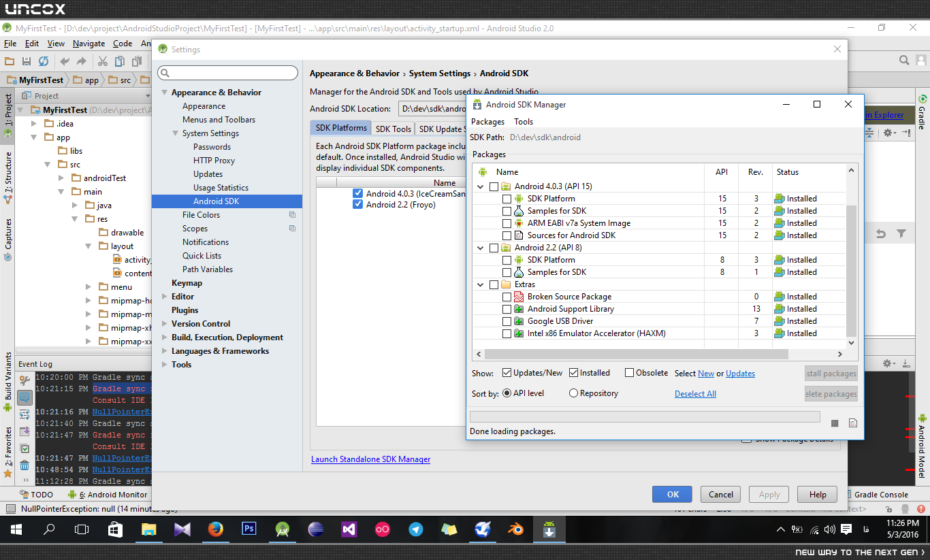Screen dimensions: 930x560
Task: Select Android SDK in Settings tree
Action: tap(227, 201)
